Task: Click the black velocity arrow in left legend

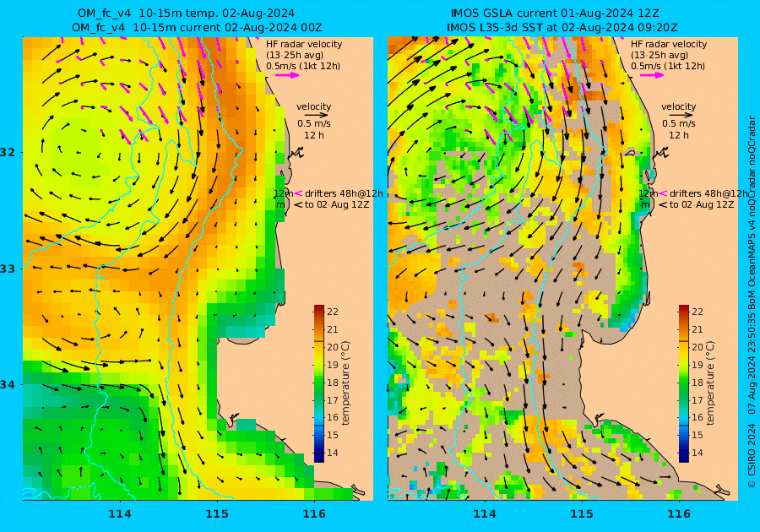Action: coord(317,116)
